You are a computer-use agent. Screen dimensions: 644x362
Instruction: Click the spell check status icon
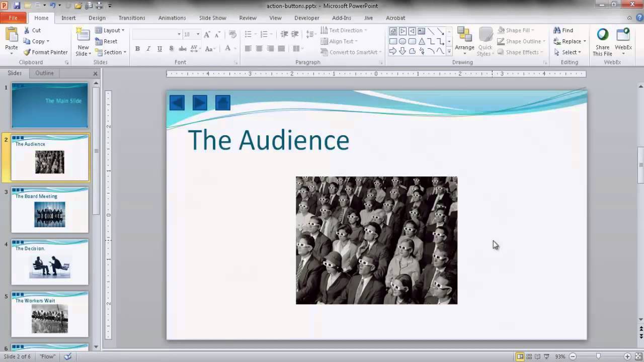67,356
